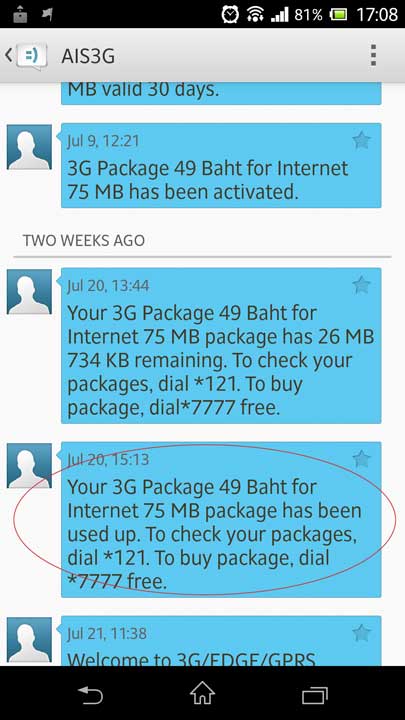Select the 'has been used up' message bubble
This screenshot has width=405, height=720.
pos(221,519)
